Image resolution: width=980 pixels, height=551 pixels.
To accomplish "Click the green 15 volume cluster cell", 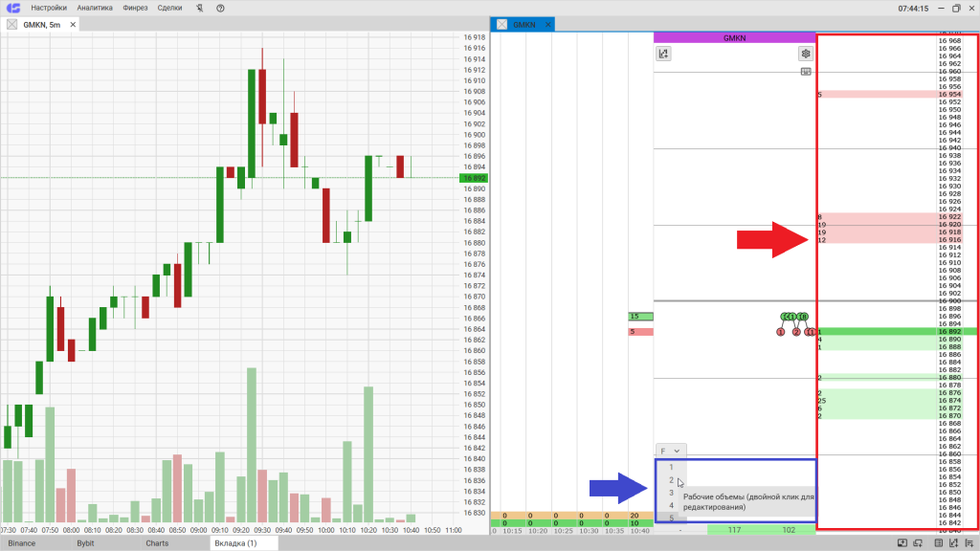I will click(640, 317).
